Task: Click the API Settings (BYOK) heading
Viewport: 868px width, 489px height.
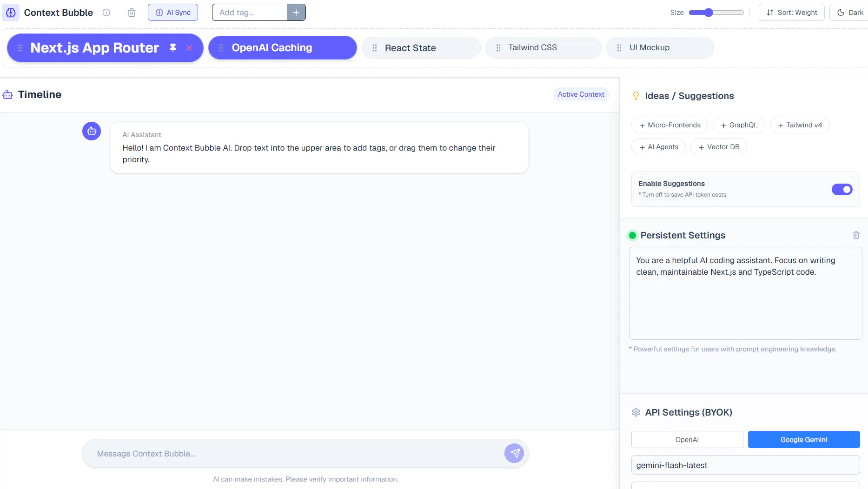Action: pos(689,412)
